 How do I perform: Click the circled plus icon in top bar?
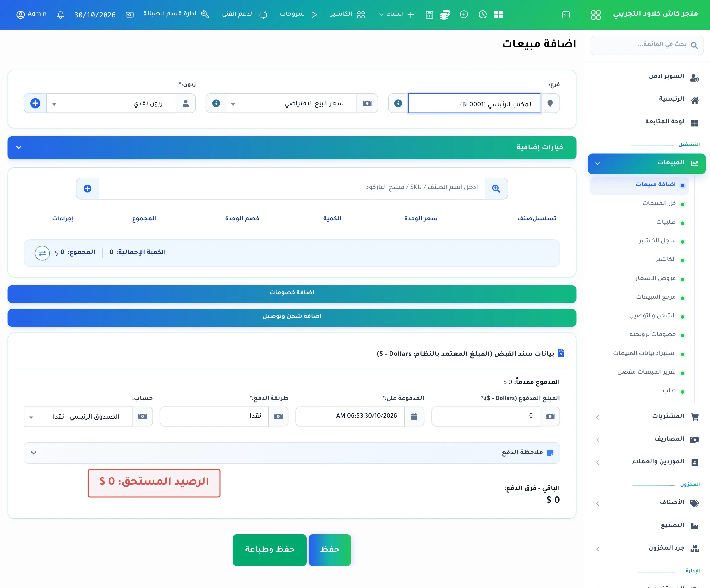[x=464, y=14]
